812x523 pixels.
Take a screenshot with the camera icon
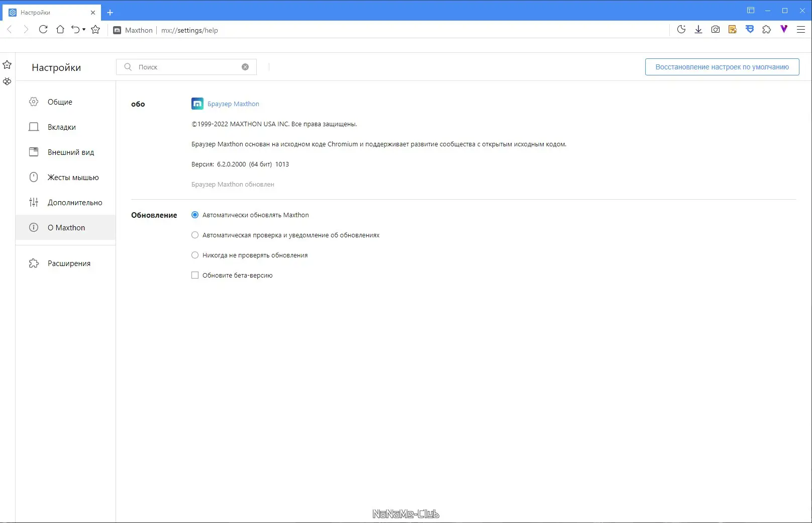click(x=716, y=30)
